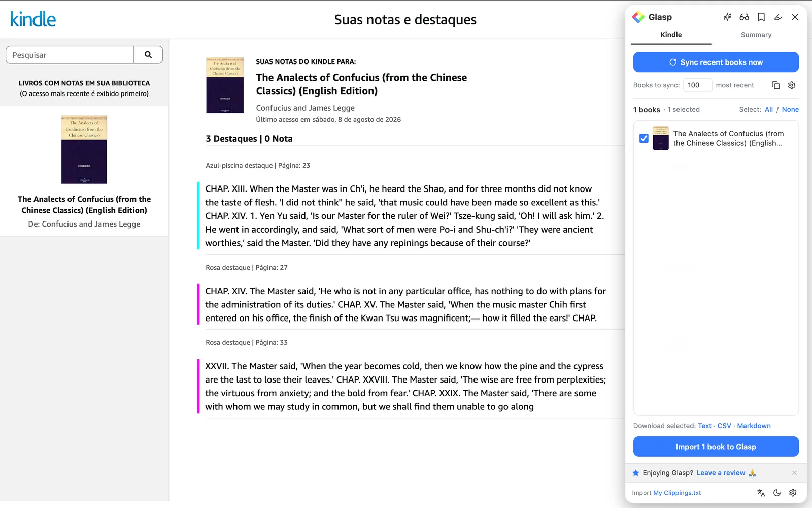Click 'Azul-piscina destaque | Página: 23' label

258,165
